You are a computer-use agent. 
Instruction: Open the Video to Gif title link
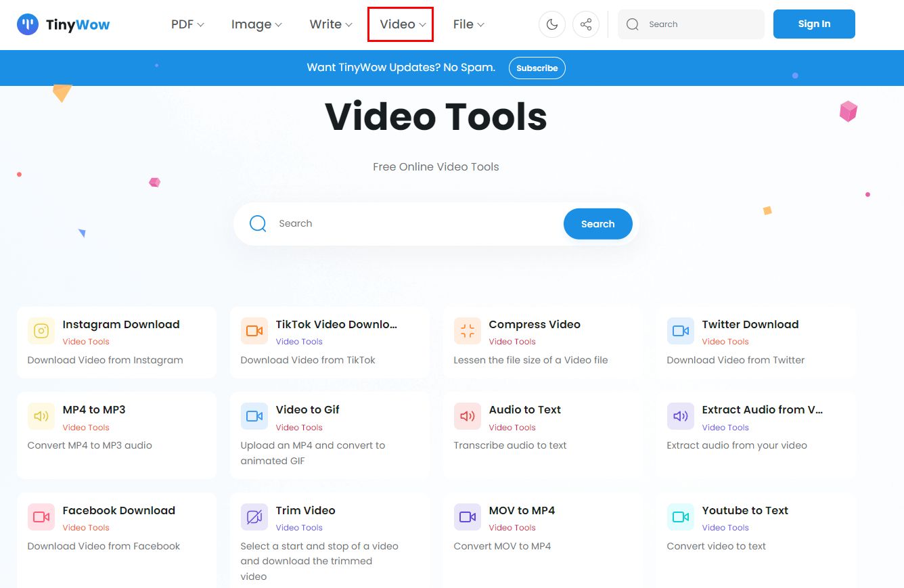[308, 409]
